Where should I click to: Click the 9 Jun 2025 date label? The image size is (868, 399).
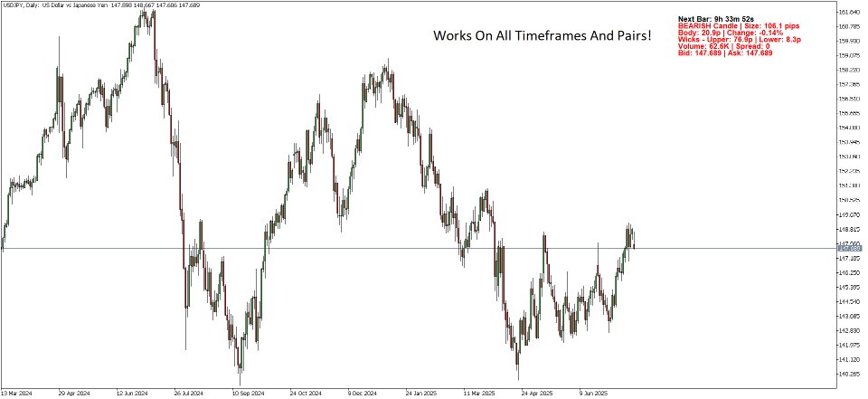pos(593,392)
